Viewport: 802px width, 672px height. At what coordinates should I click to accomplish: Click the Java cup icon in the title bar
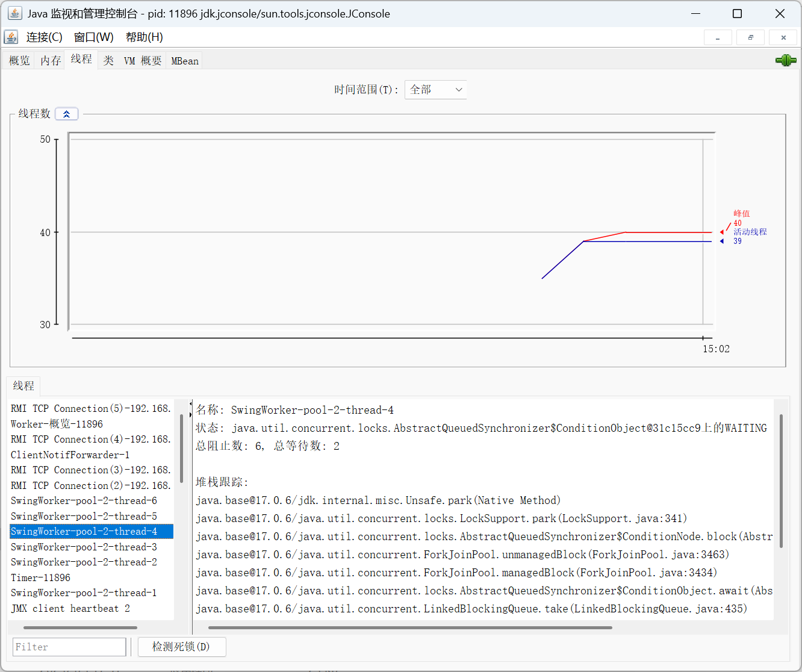(15, 13)
